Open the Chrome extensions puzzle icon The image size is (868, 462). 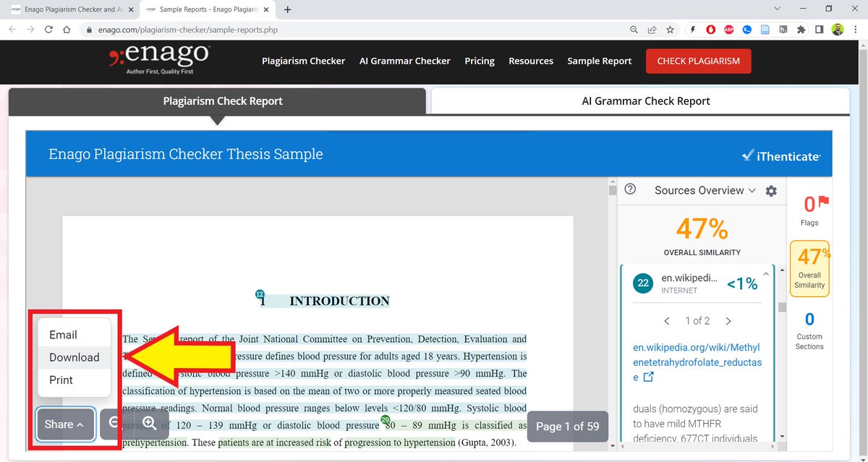[x=801, y=30]
